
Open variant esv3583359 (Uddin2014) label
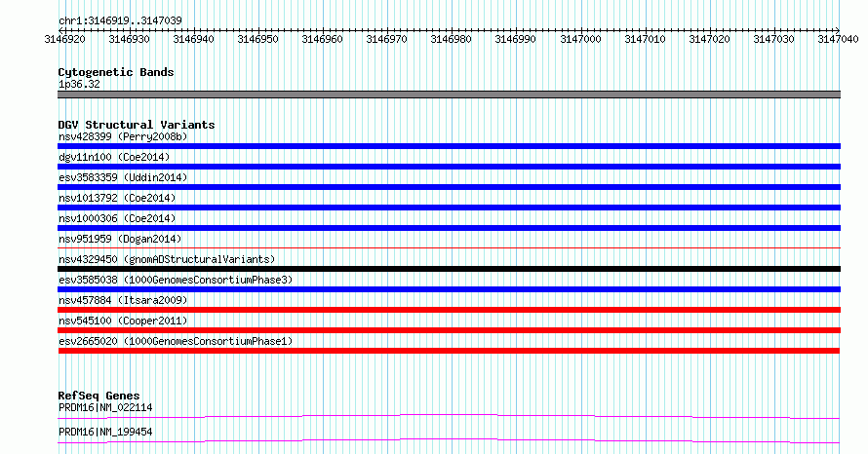[123, 177]
